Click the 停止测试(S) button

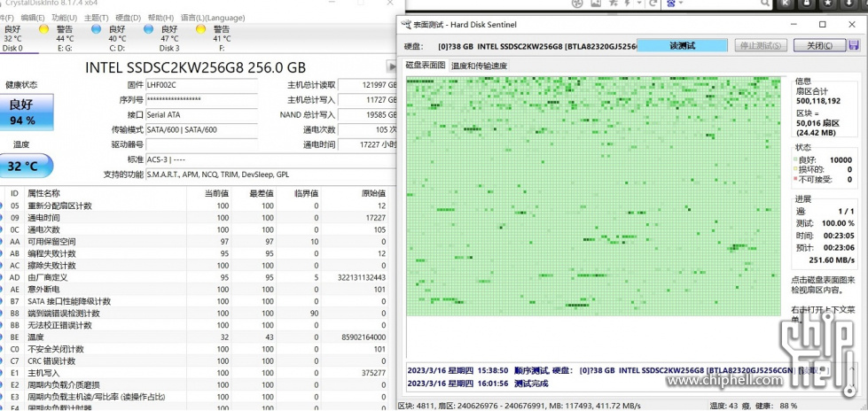(x=761, y=45)
